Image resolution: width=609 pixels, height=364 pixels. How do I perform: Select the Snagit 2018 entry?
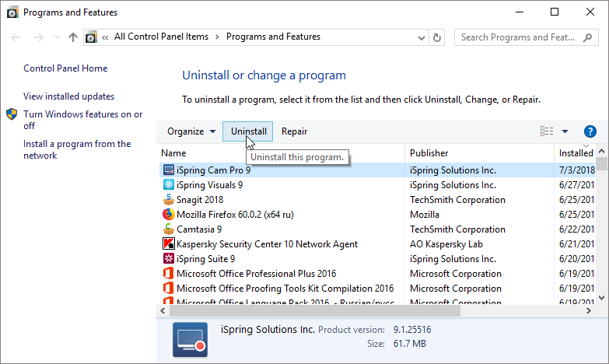tap(200, 200)
